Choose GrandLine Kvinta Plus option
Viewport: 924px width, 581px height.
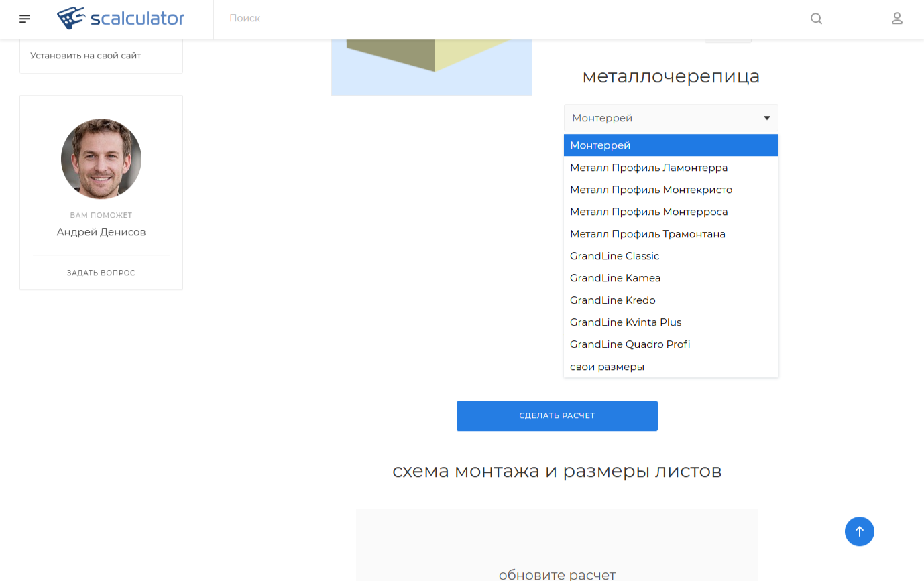[671, 322]
